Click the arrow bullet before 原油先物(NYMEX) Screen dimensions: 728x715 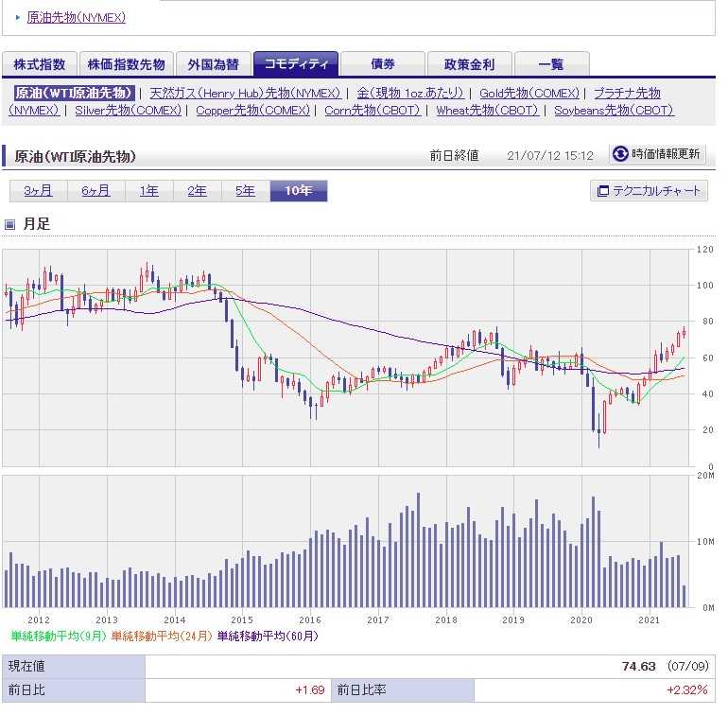click(17, 17)
